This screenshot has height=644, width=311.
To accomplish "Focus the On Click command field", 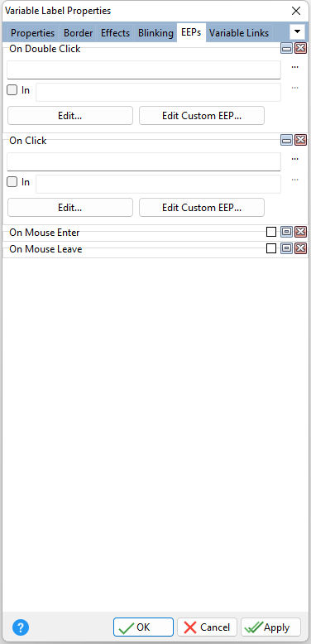I will (x=144, y=161).
